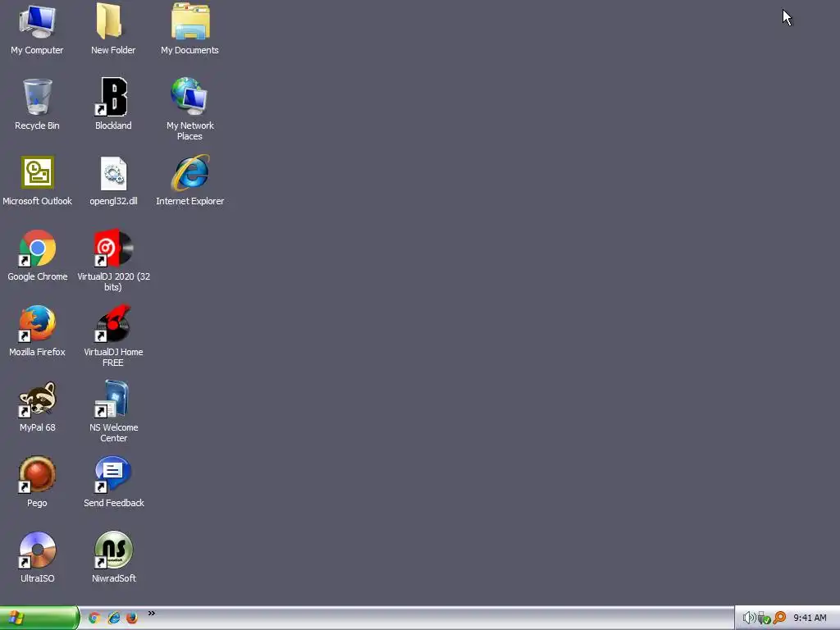Expand the Quick Launch overflow chevron
840x630 pixels.
click(x=152, y=614)
